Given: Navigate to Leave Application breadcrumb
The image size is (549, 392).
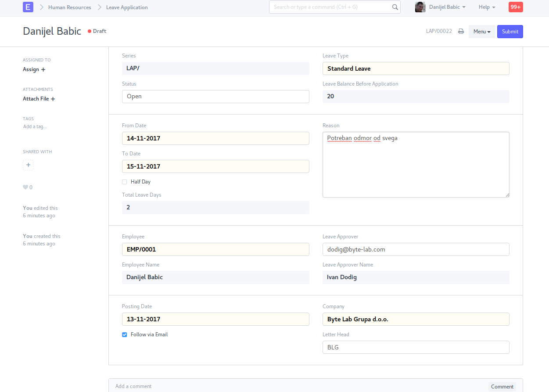Looking at the screenshot, I should tap(127, 7).
